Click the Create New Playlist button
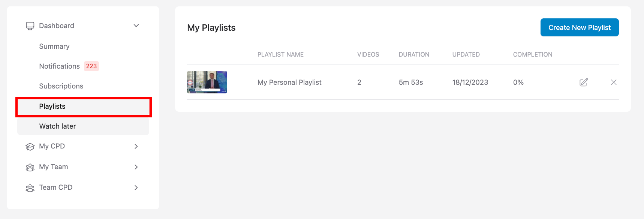The width and height of the screenshot is (644, 219). [579, 27]
